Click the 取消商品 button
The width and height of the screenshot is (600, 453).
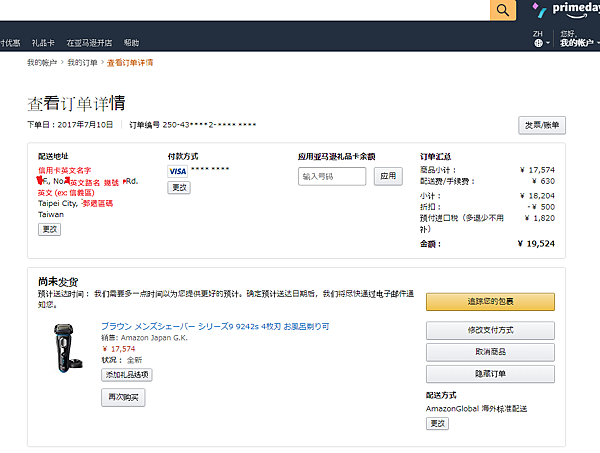[x=490, y=352]
